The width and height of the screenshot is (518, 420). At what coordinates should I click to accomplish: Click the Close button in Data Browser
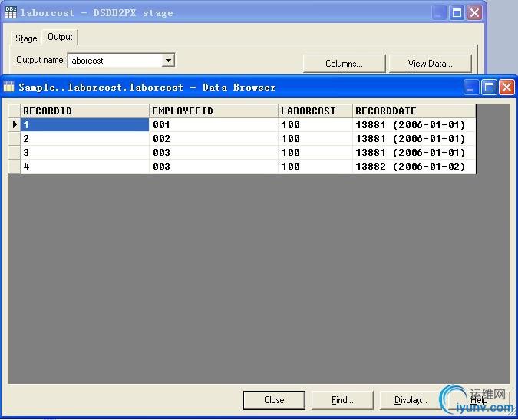[x=274, y=400]
